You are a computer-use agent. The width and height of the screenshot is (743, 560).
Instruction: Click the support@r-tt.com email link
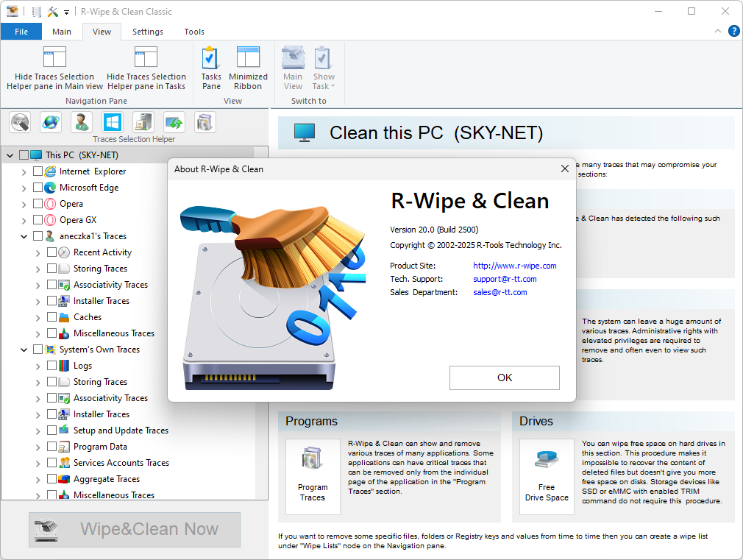coord(505,279)
